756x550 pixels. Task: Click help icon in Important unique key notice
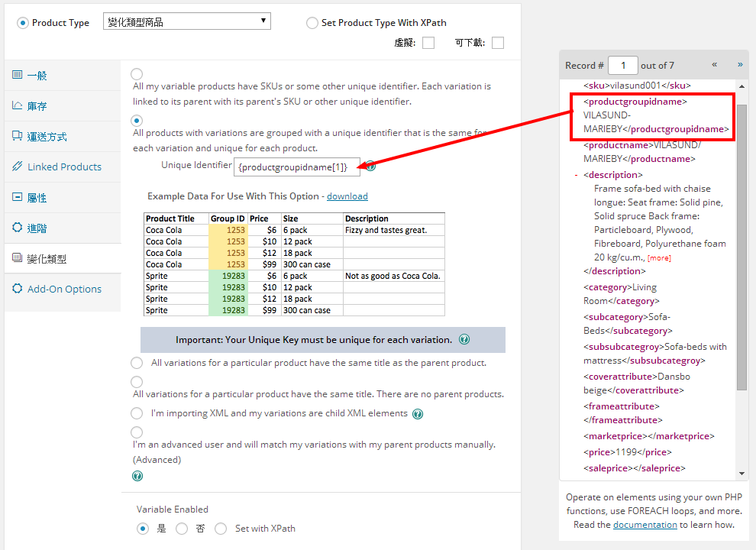click(464, 340)
